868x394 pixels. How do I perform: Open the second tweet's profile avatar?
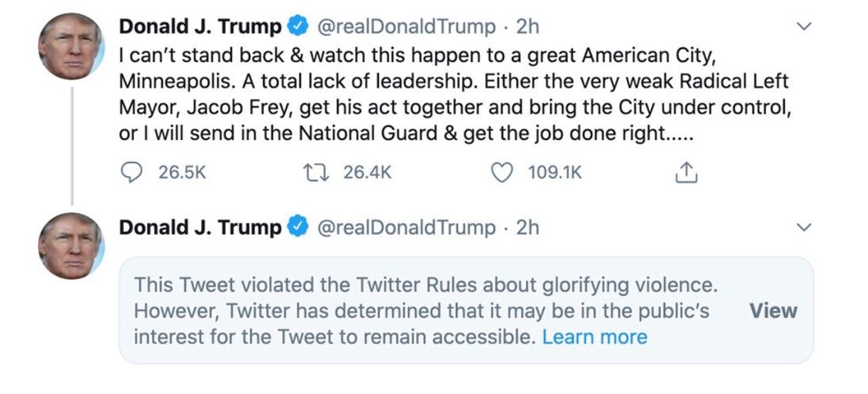71,246
